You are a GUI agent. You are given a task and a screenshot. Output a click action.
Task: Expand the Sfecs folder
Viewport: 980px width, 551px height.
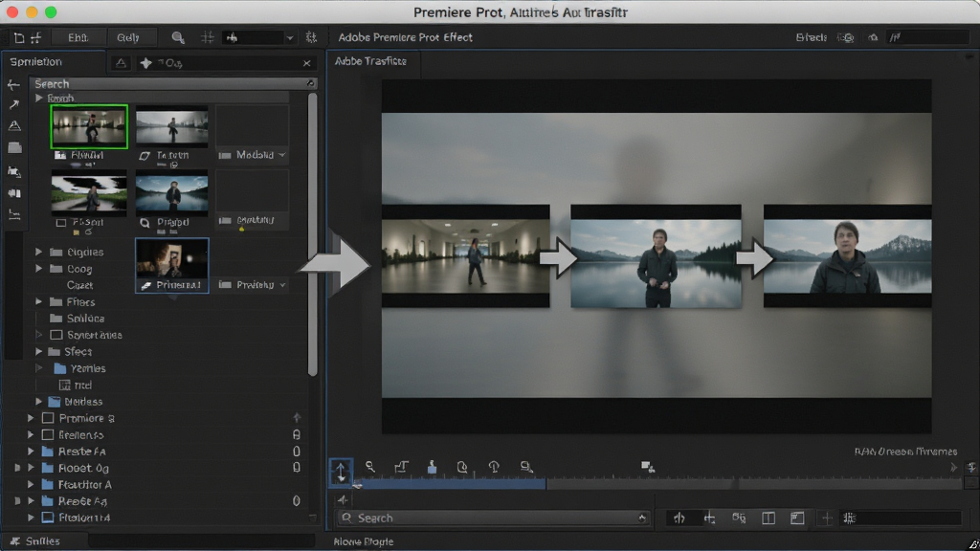(38, 352)
